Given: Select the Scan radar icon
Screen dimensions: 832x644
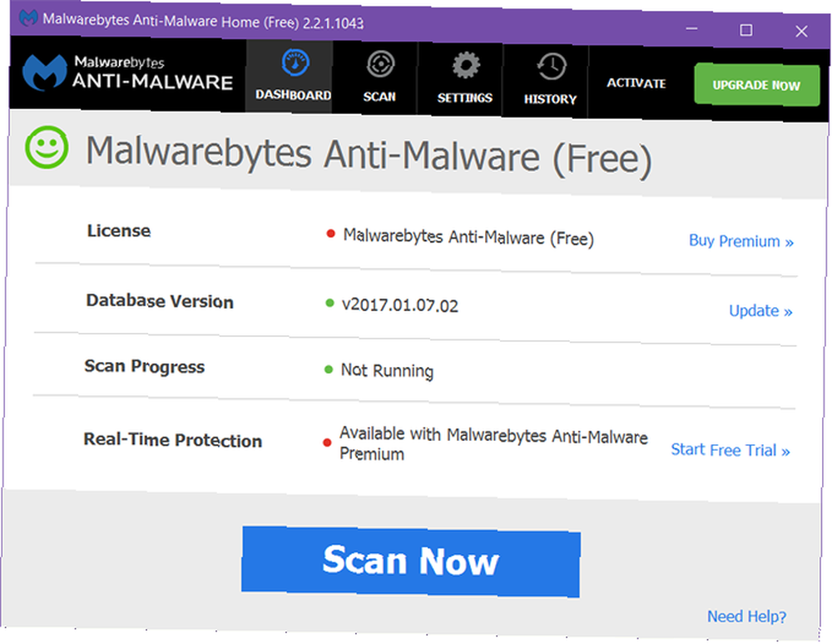Looking at the screenshot, I should pyautogui.click(x=380, y=65).
